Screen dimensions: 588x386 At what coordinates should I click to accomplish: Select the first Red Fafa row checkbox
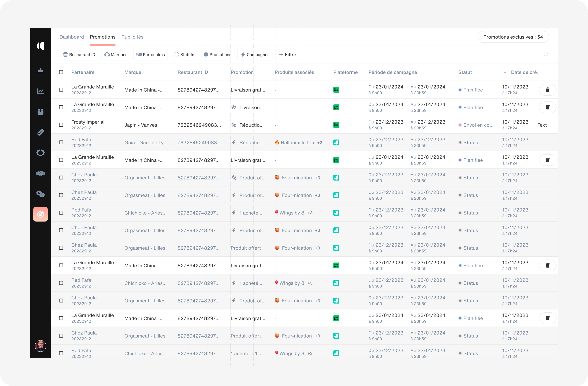[x=61, y=142]
